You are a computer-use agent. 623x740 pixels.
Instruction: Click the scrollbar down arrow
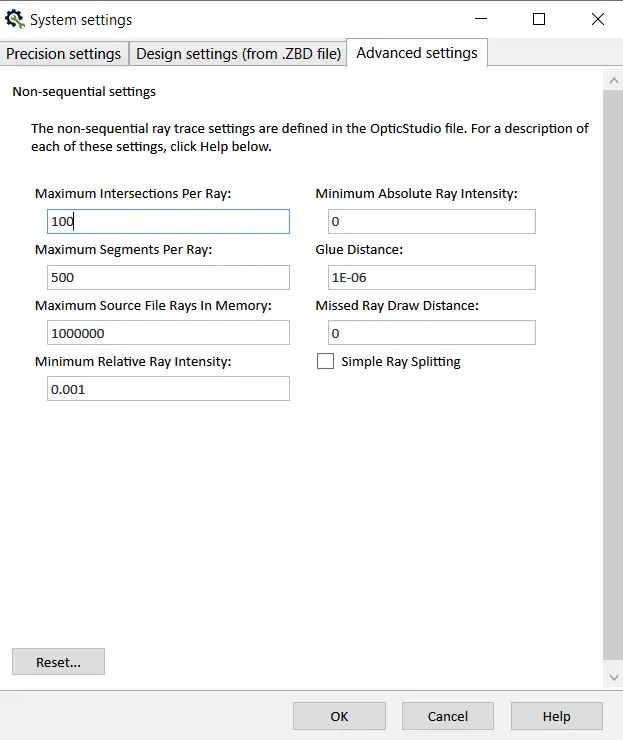click(x=614, y=677)
